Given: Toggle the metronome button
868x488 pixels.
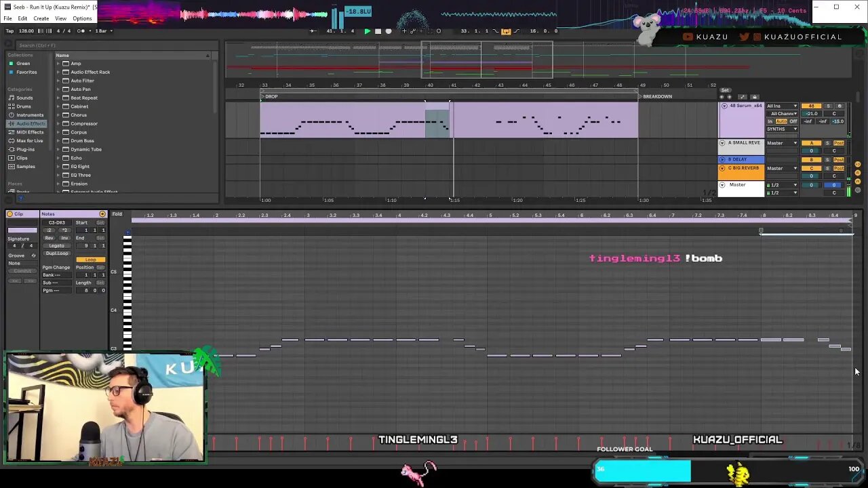Looking at the screenshot, I should [x=81, y=30].
